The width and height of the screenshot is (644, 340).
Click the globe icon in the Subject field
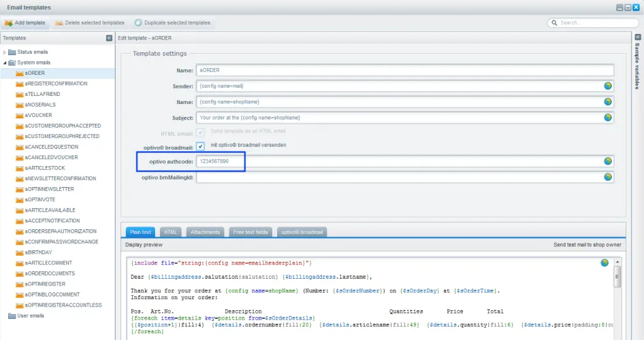(608, 117)
